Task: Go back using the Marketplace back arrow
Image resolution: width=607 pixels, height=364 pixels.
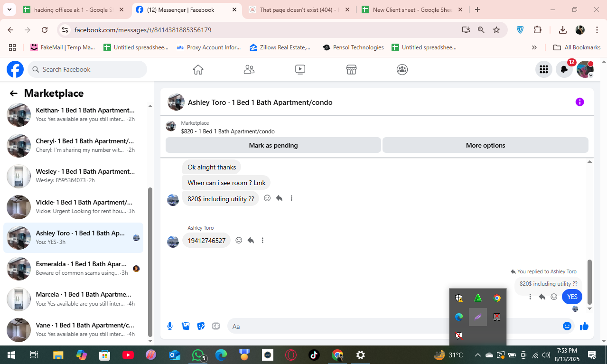Action: pos(14,93)
